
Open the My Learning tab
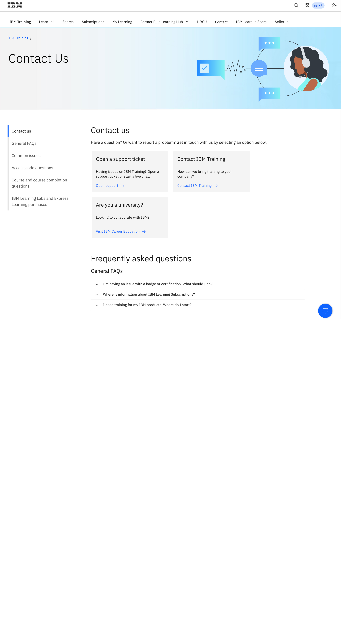click(122, 22)
